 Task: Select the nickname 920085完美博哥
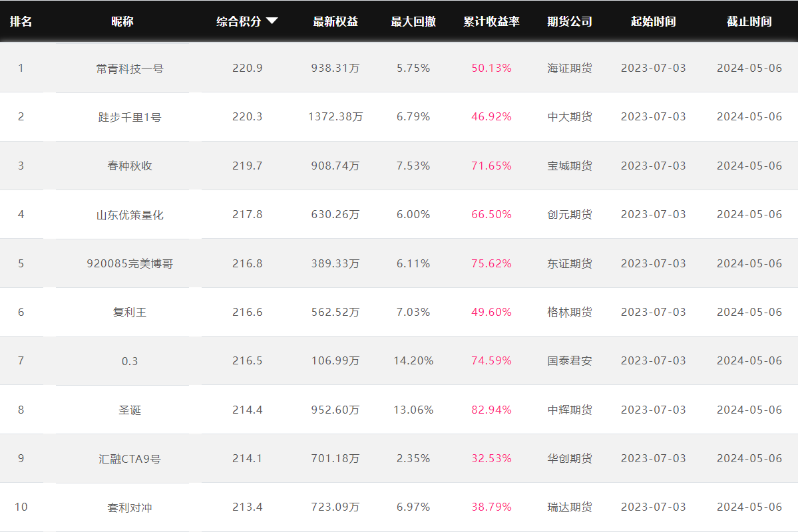click(130, 263)
